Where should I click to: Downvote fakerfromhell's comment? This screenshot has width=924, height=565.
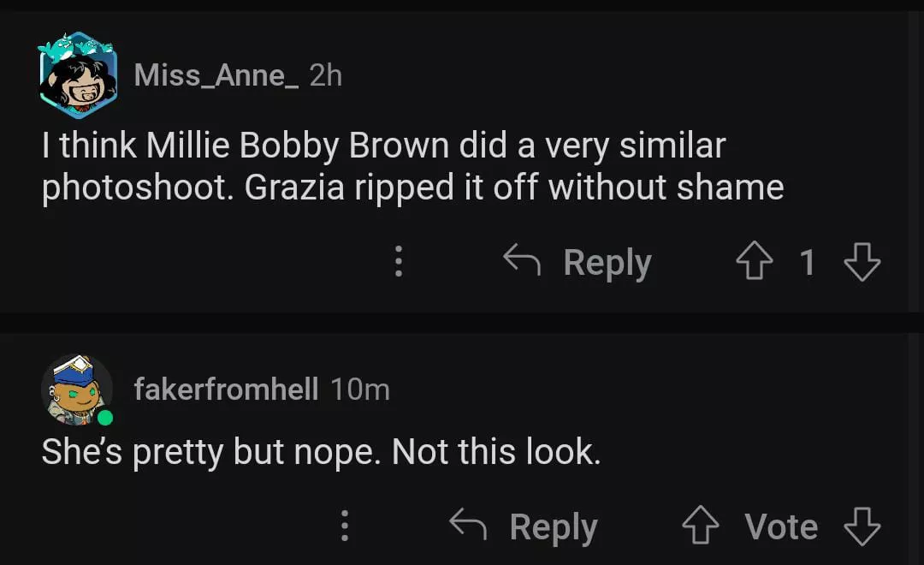(x=862, y=526)
